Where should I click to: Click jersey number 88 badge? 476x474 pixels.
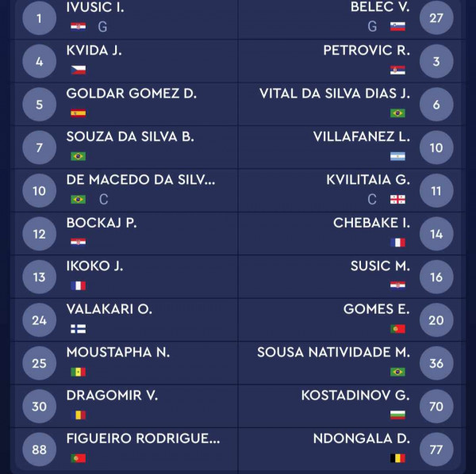click(x=39, y=449)
